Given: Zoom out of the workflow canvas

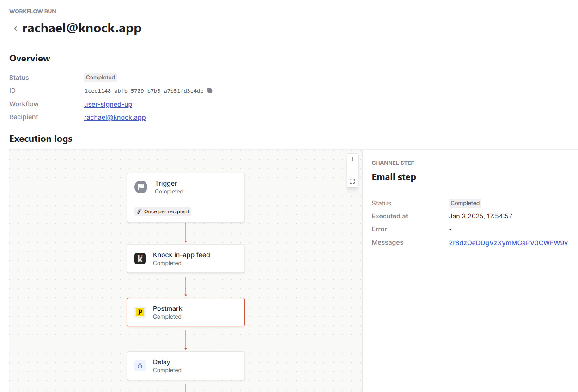Looking at the screenshot, I should tap(352, 170).
